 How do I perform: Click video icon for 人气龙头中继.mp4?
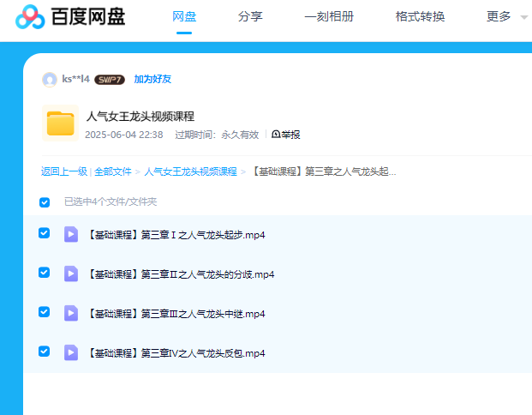(x=71, y=313)
